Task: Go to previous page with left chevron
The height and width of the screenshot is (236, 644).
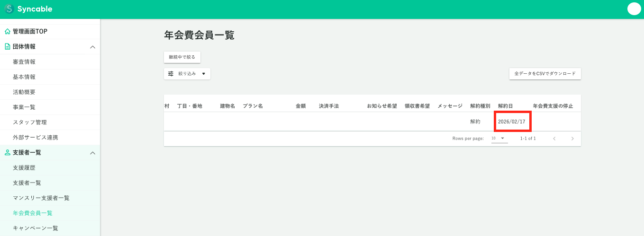Action: click(x=554, y=139)
